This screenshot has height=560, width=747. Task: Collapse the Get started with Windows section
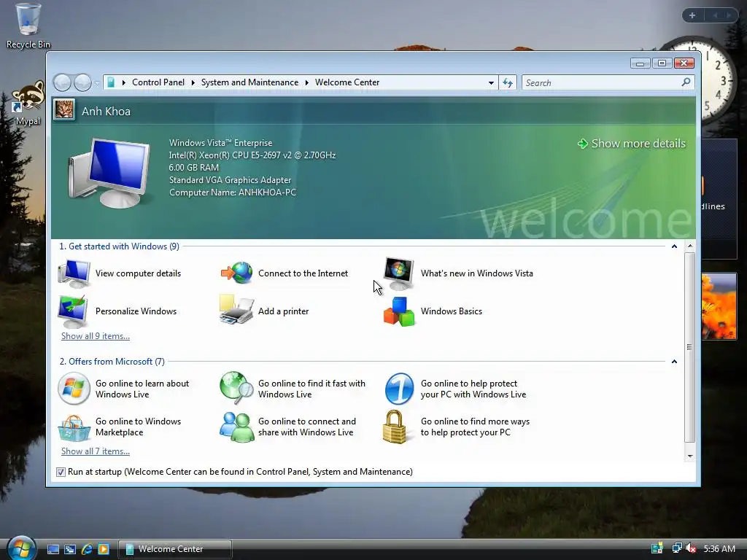click(674, 246)
